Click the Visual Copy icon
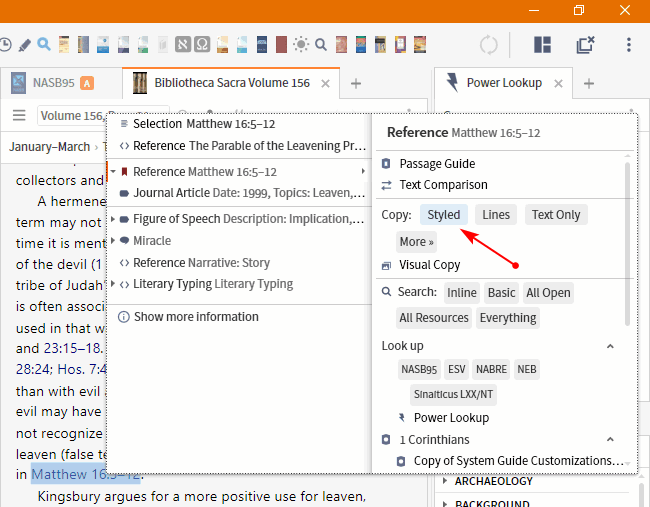Image resolution: width=650 pixels, height=507 pixels. [x=386, y=265]
